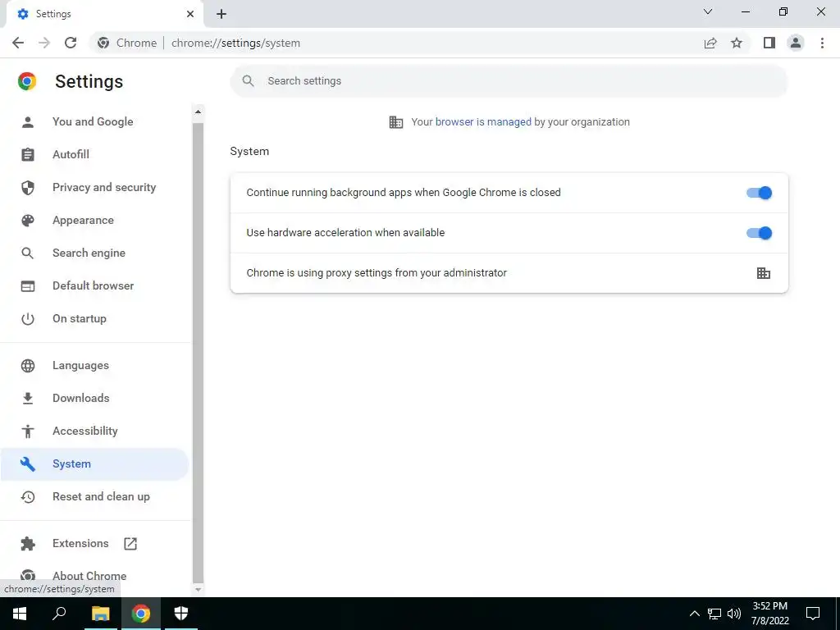Viewport: 840px width, 630px height.
Task: Click sidebar scrollbar up arrow
Action: coord(198,112)
